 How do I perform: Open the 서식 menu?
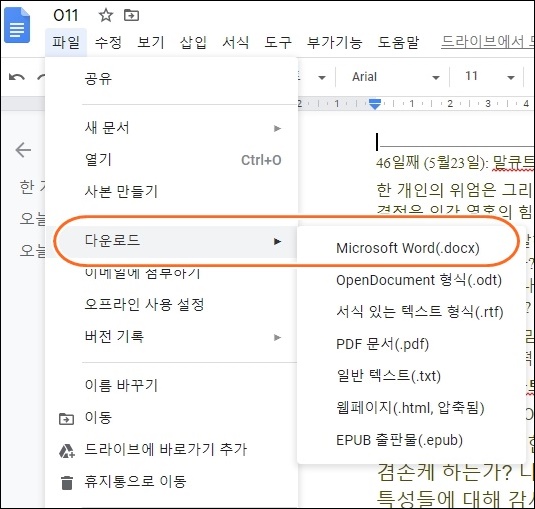click(x=235, y=42)
